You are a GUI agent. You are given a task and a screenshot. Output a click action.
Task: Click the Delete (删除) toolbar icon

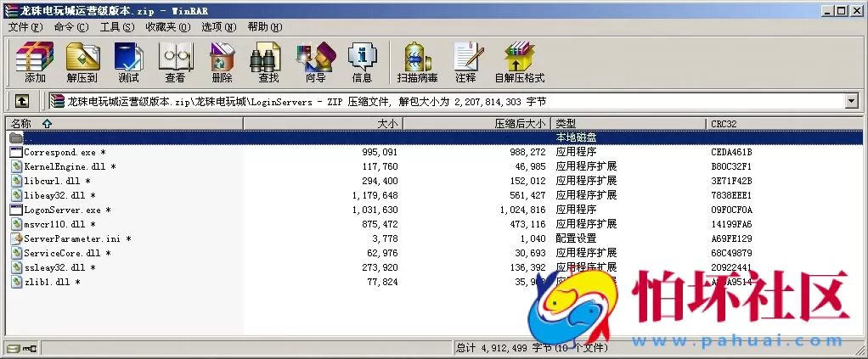point(222,62)
